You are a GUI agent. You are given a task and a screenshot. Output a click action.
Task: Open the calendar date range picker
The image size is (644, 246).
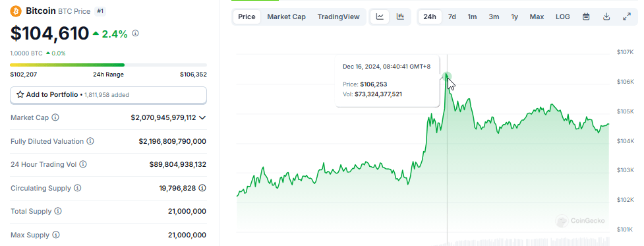pos(586,17)
